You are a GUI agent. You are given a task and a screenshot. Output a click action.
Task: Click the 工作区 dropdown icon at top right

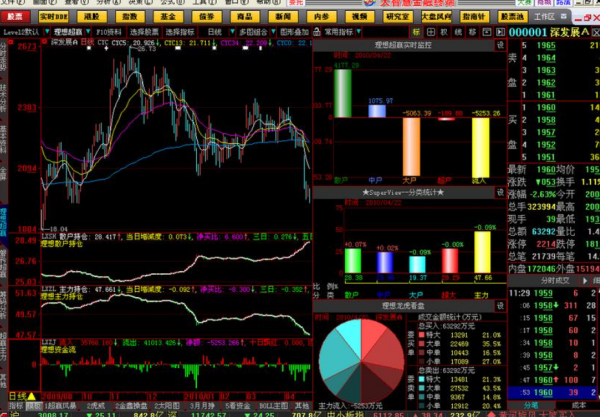pyautogui.click(x=564, y=16)
